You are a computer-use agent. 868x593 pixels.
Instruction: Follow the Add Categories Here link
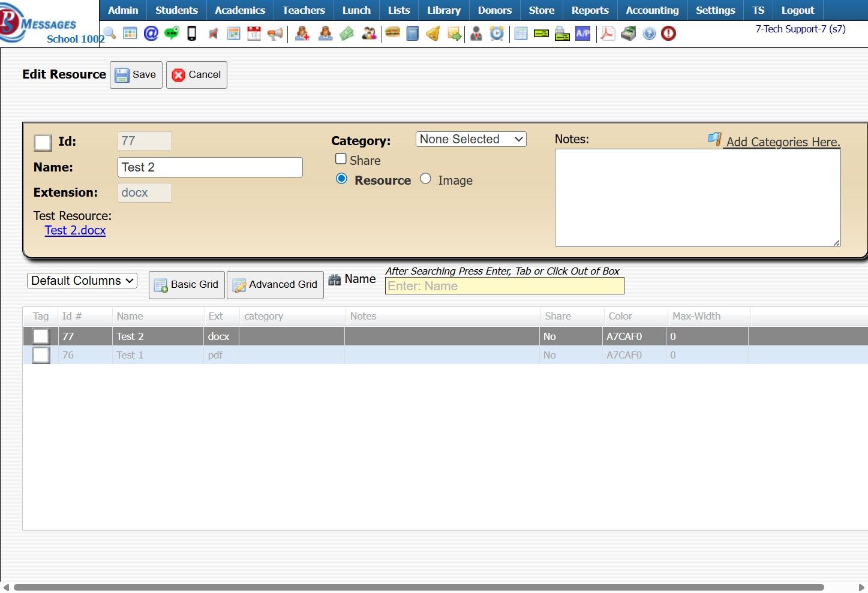coord(783,142)
